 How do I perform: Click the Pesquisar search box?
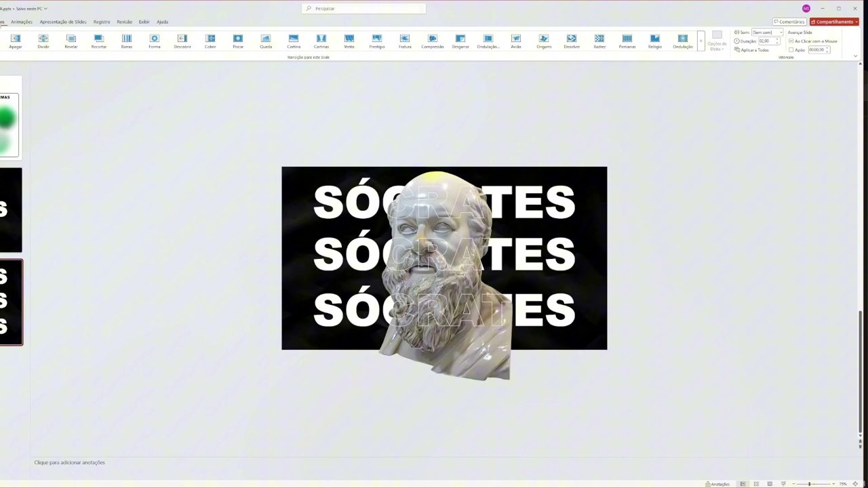pyautogui.click(x=363, y=8)
